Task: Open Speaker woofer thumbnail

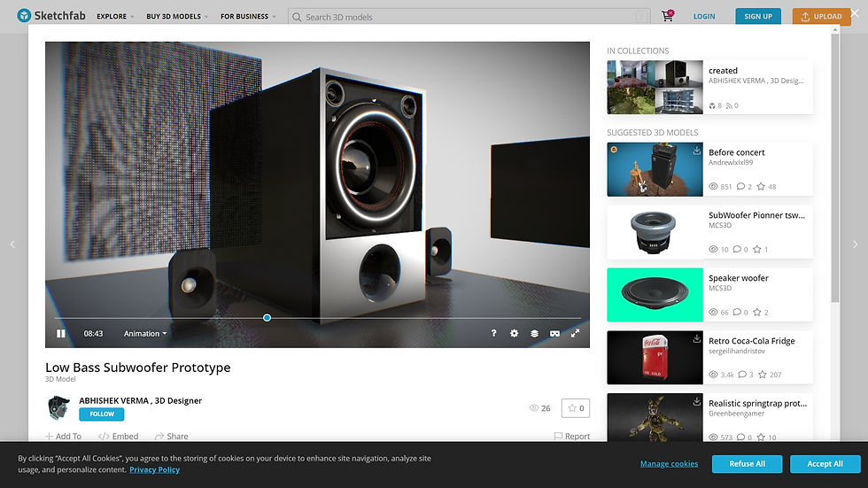Action: pyautogui.click(x=655, y=295)
